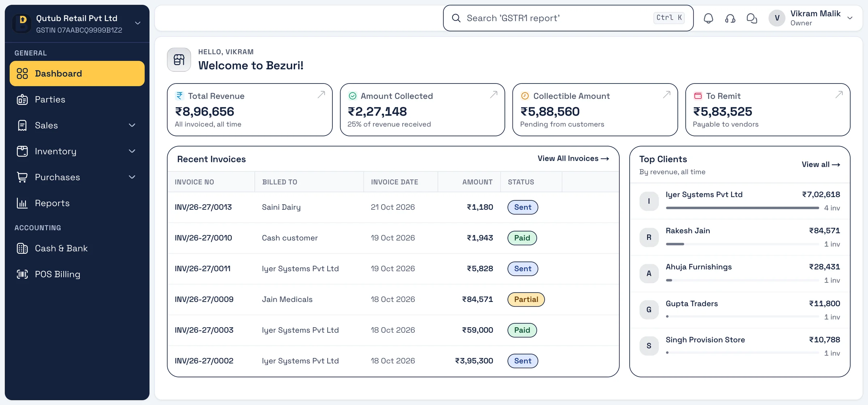This screenshot has width=868, height=405.
Task: Focus the Search 'GSTR1 report' field
Action: click(568, 18)
